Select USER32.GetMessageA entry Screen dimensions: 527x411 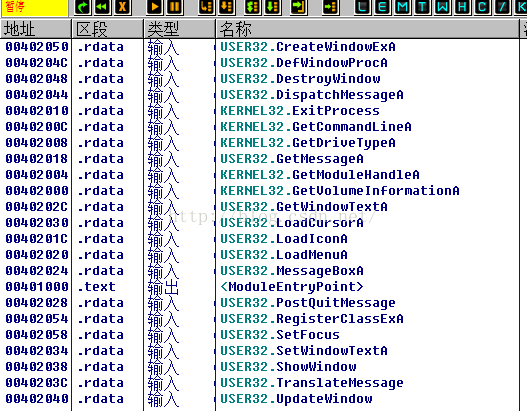click(292, 159)
